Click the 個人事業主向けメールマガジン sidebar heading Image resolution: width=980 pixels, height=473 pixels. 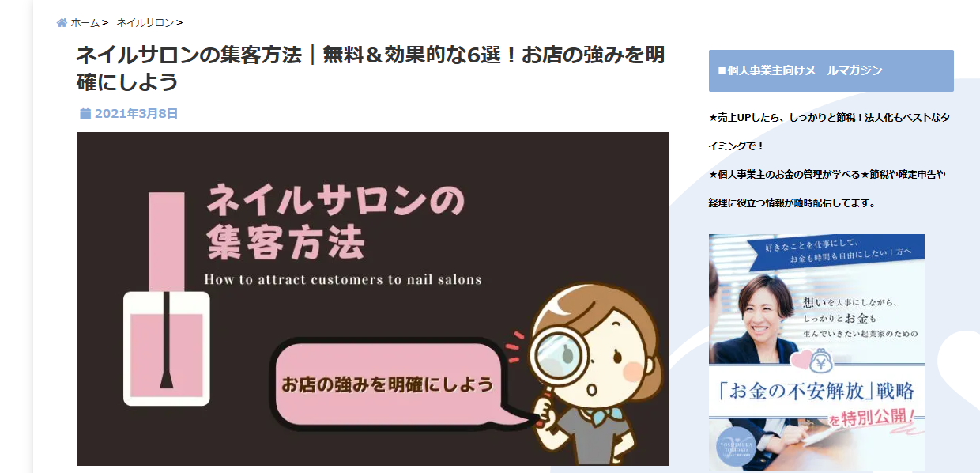coord(831,71)
